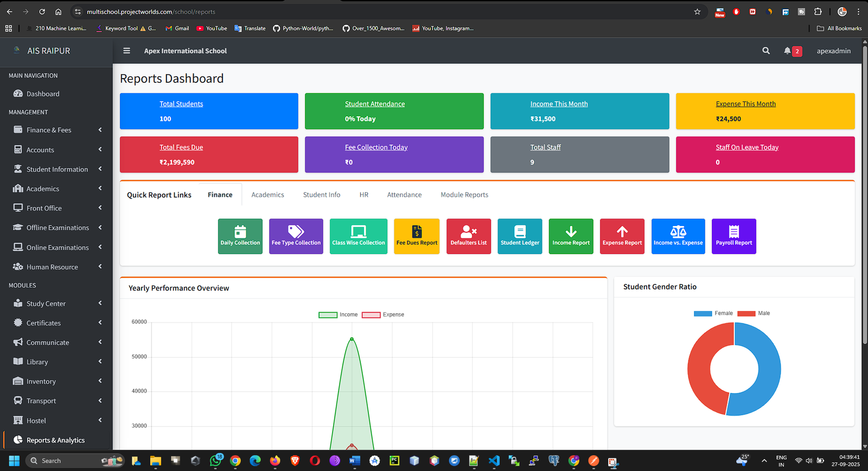Screen dimensions: 868x471
Task: Click the Income This Month link
Action: (x=559, y=104)
